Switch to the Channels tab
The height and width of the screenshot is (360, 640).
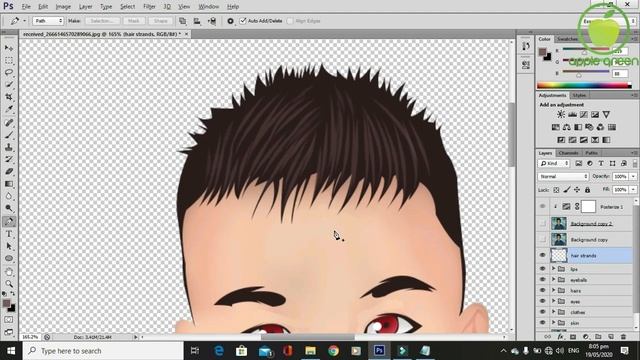pyautogui.click(x=568, y=153)
